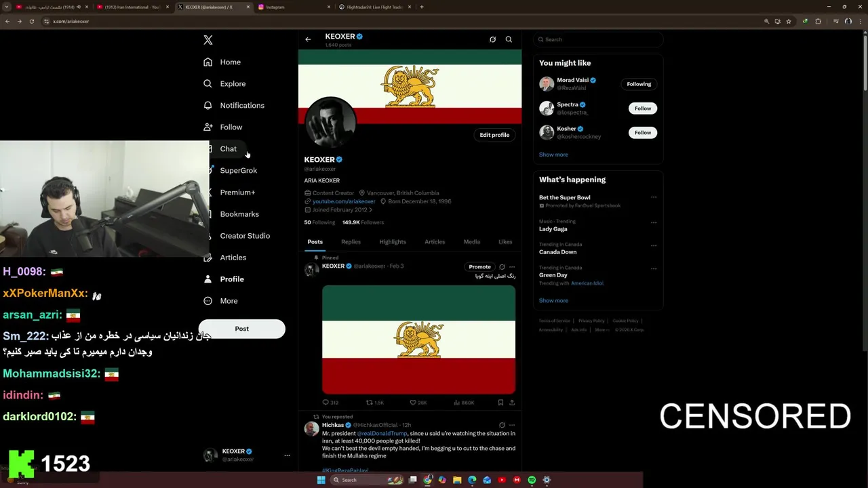Image resolution: width=868 pixels, height=488 pixels.
Task: Click the back arrow on profile header
Action: click(308, 39)
